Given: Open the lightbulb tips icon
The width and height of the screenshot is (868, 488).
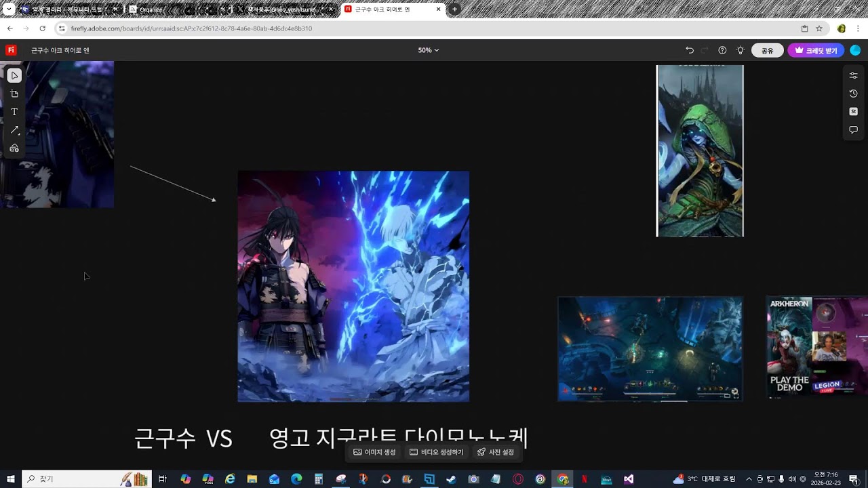Looking at the screenshot, I should point(741,50).
